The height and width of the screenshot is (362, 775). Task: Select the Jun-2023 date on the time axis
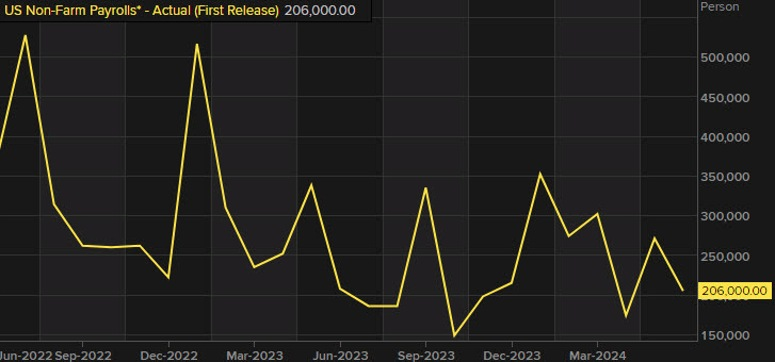[x=340, y=355]
